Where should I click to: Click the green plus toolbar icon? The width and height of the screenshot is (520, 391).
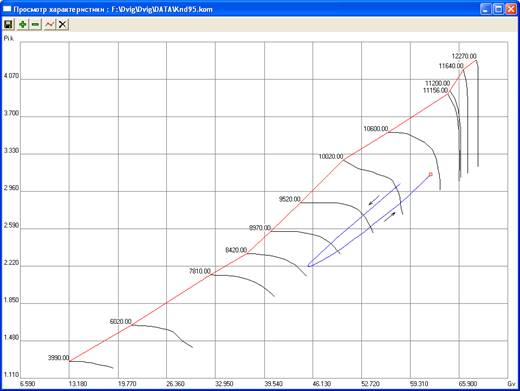coord(22,24)
